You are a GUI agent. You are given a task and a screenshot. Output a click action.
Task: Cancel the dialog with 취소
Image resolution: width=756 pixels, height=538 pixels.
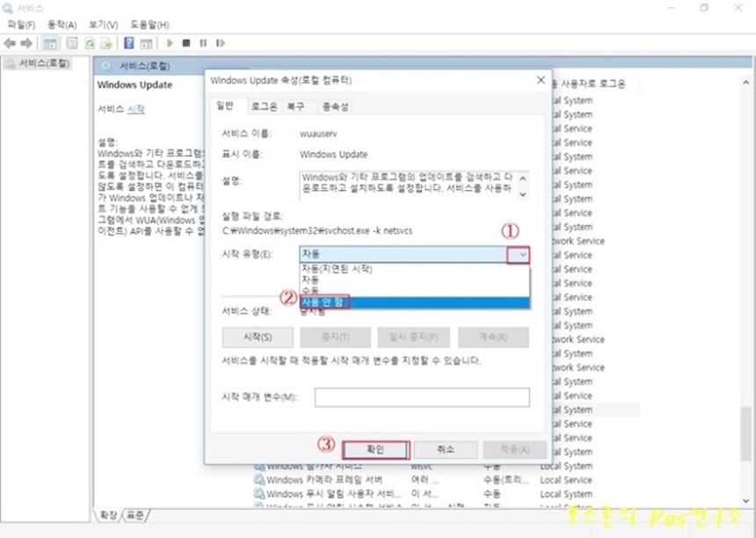446,450
